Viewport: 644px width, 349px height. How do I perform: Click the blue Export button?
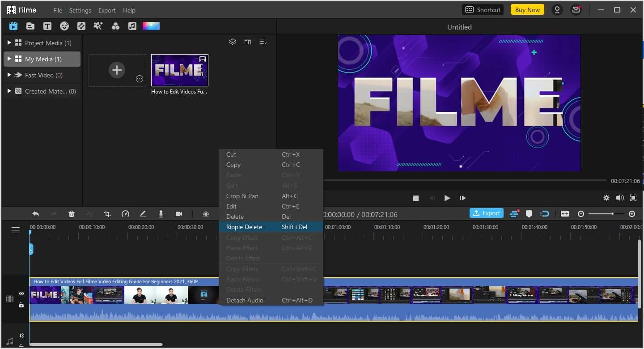coord(487,213)
